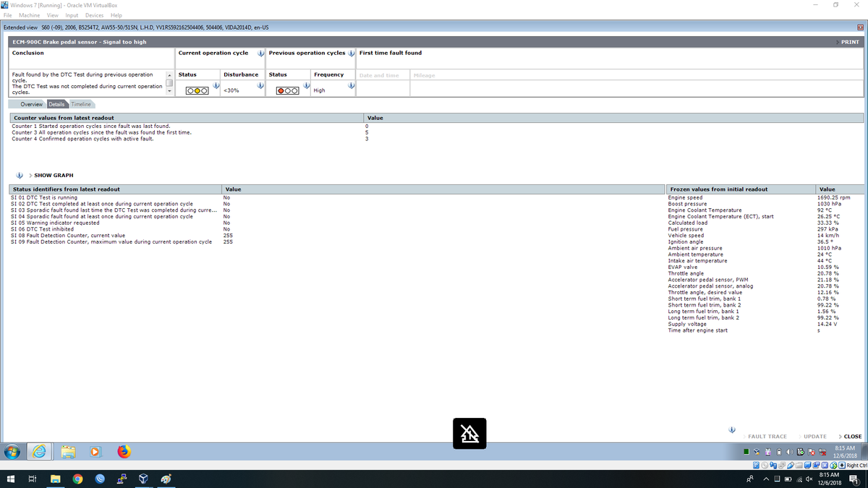Viewport: 868px width, 488px height.
Task: Click info icon in Frequency cell
Action: click(351, 86)
